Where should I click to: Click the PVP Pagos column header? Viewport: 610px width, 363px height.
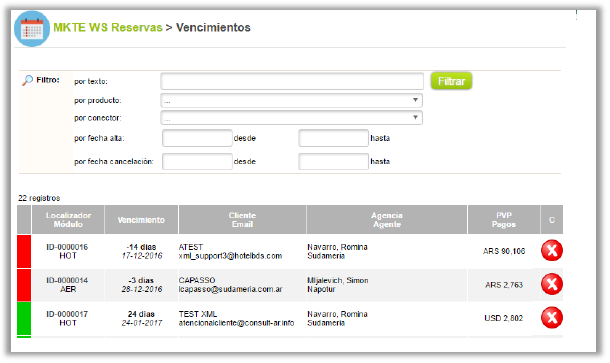coord(504,220)
